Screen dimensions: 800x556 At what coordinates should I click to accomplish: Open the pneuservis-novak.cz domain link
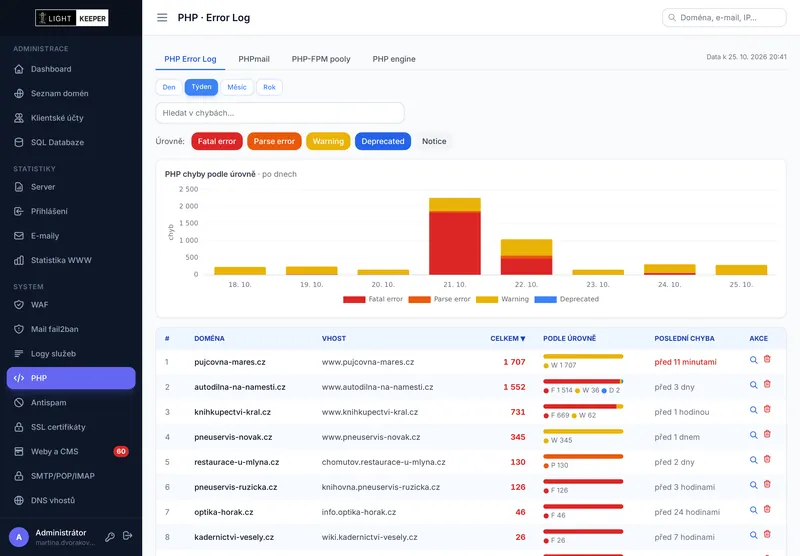[233, 437]
